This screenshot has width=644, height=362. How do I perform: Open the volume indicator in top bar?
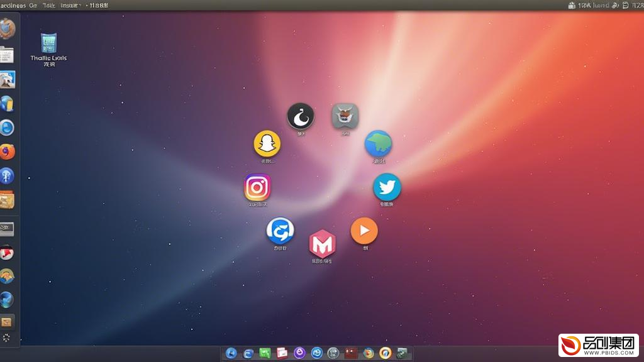[615, 5]
